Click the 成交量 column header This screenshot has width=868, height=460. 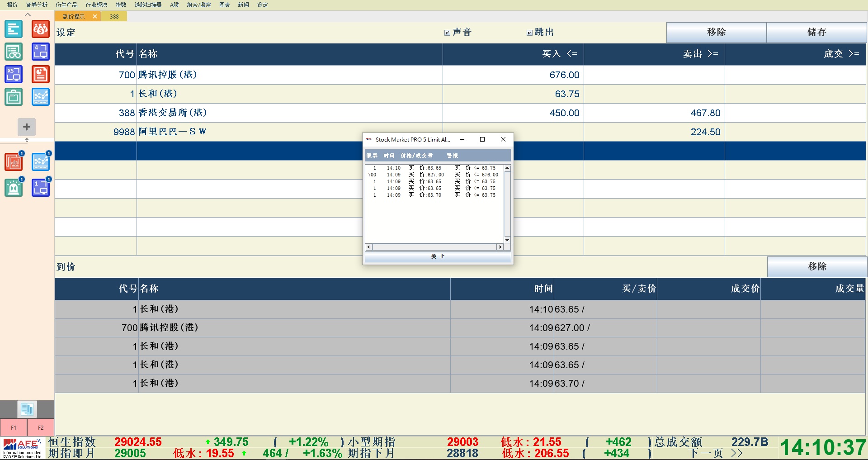tap(813, 289)
